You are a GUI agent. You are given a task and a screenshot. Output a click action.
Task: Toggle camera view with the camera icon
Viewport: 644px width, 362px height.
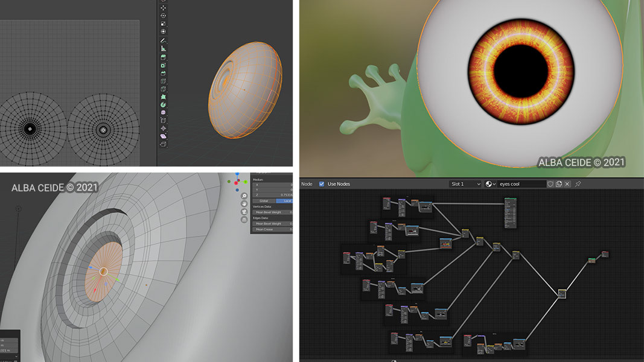pyautogui.click(x=244, y=212)
